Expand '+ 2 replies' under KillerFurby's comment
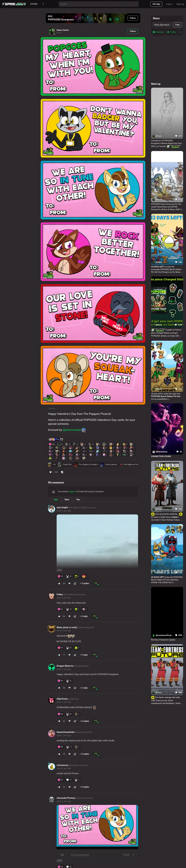186x868 pixels. 84,721
